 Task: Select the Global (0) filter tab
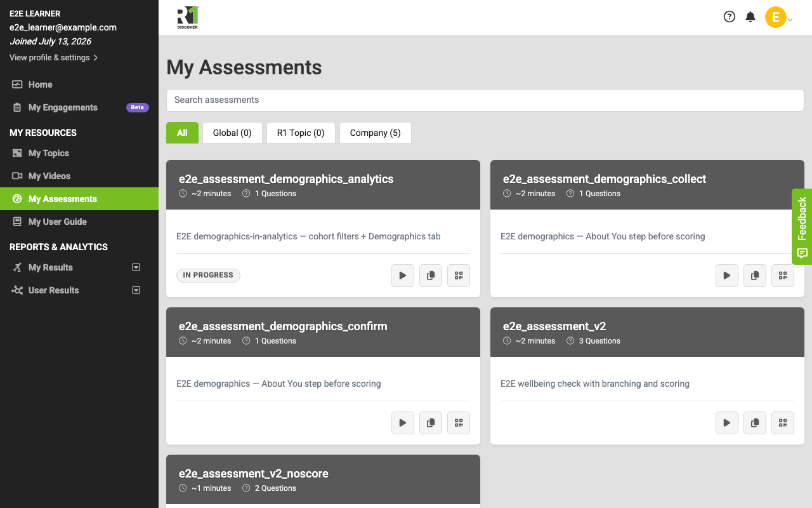pos(232,133)
